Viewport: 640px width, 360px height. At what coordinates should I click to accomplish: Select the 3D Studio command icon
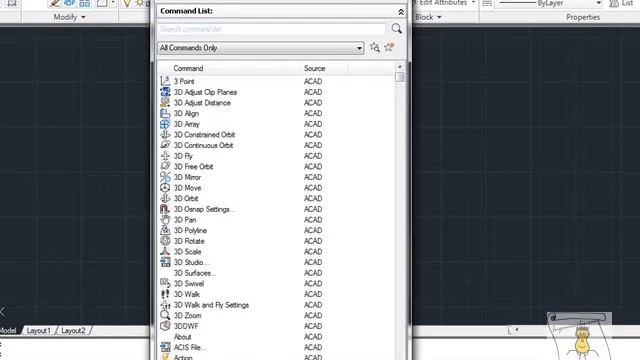tap(165, 262)
